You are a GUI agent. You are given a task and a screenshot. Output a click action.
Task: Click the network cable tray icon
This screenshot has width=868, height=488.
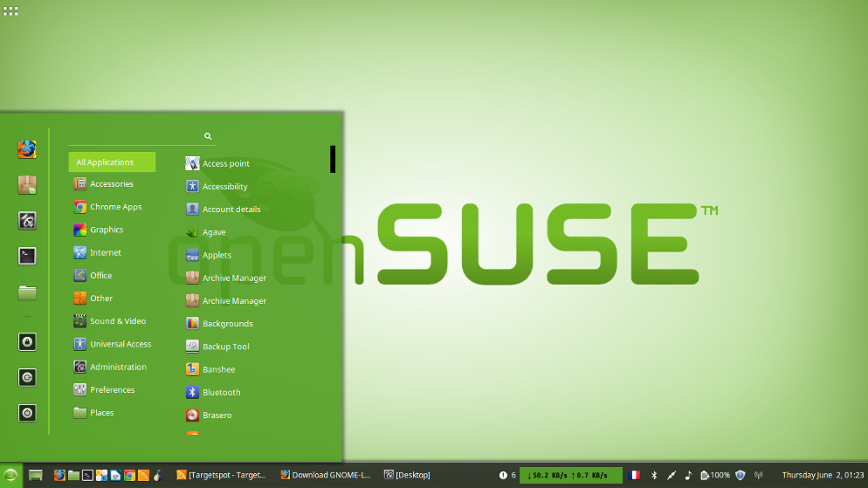[x=671, y=475]
